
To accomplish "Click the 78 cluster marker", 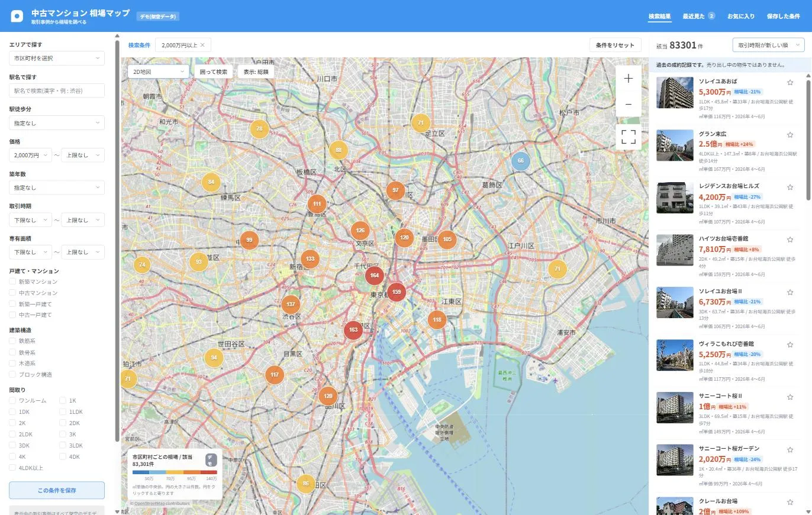I will coord(259,129).
